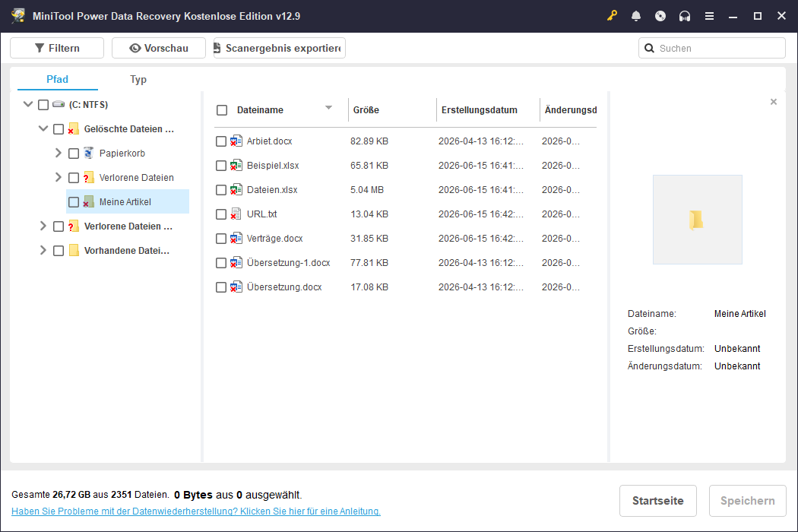Viewport: 798px width, 532px height.
Task: Click the Vorhandene Dateien folder icon
Action: coord(73,251)
